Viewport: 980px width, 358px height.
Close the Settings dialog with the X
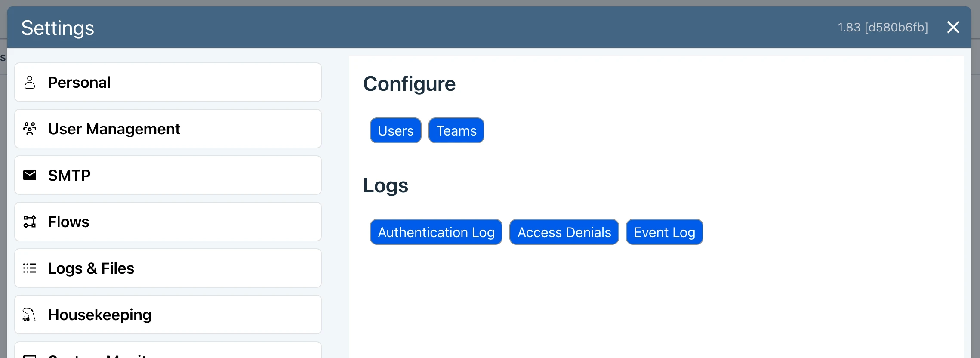(953, 27)
